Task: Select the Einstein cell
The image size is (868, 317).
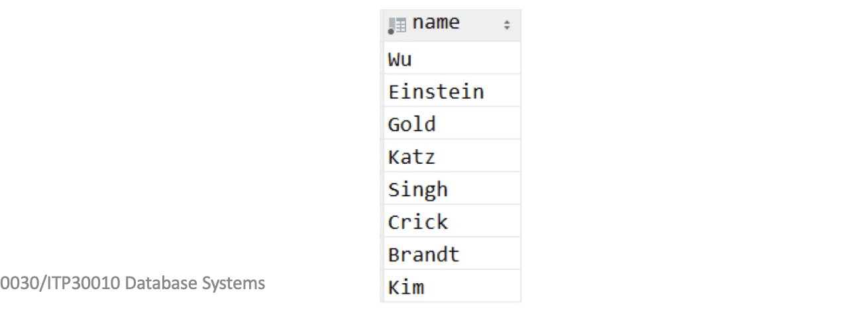Action: click(452, 91)
